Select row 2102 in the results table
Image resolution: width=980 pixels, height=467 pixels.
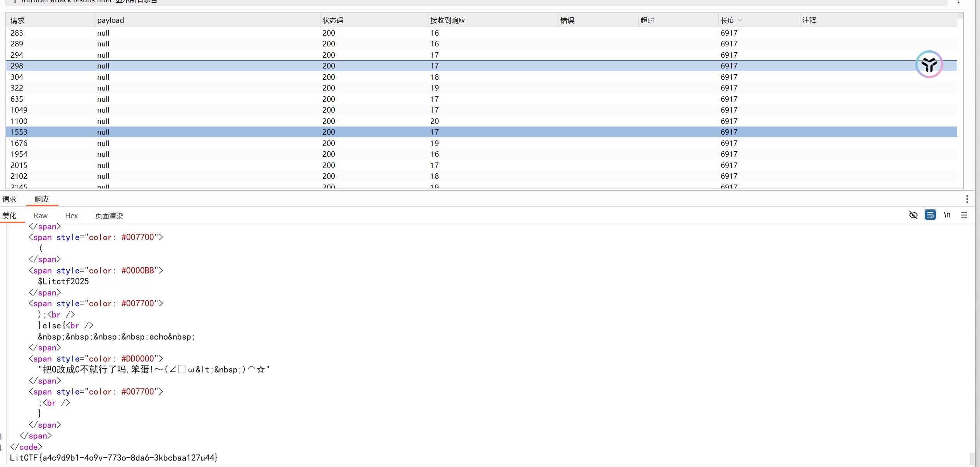click(x=155, y=176)
